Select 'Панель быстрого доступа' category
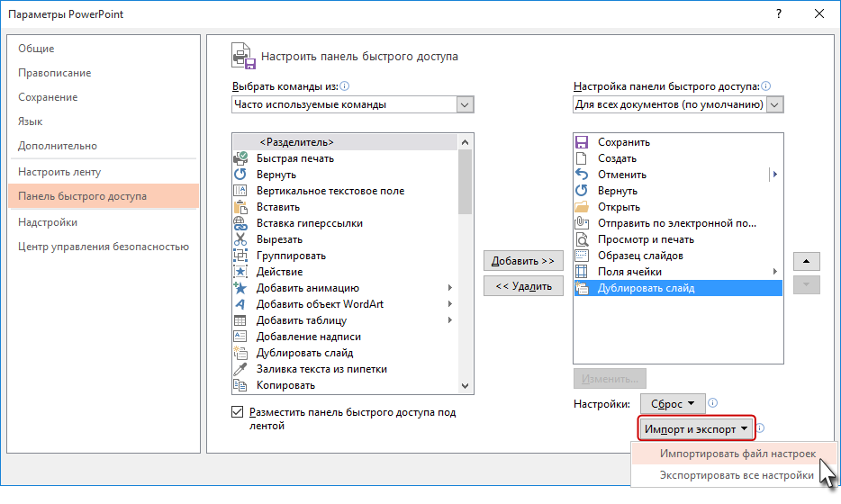The image size is (841, 504). click(104, 196)
